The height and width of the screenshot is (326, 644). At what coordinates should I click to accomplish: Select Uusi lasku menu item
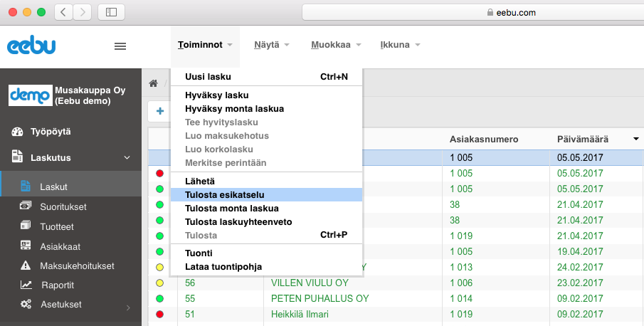(x=267, y=77)
